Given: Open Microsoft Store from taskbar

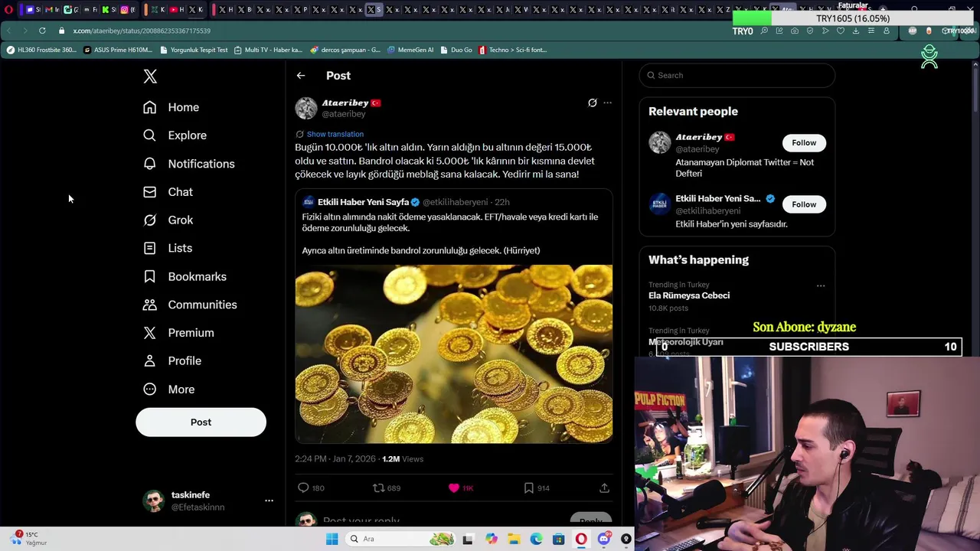Looking at the screenshot, I should 559,539.
